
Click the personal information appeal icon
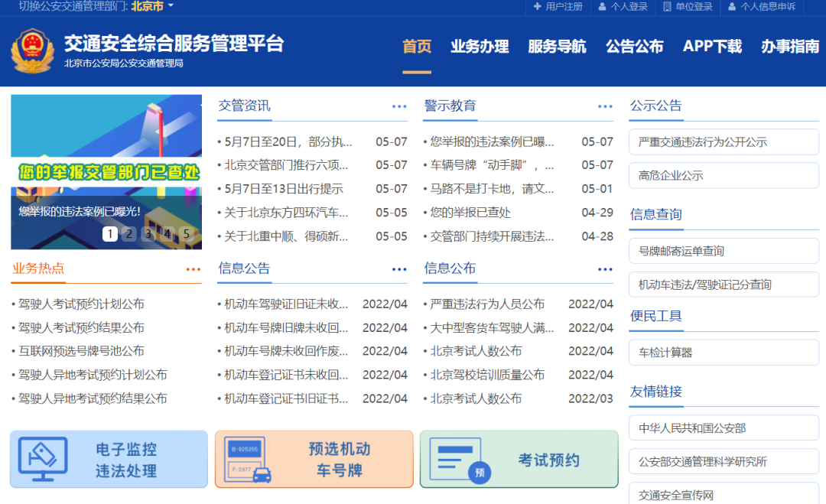[x=732, y=7]
